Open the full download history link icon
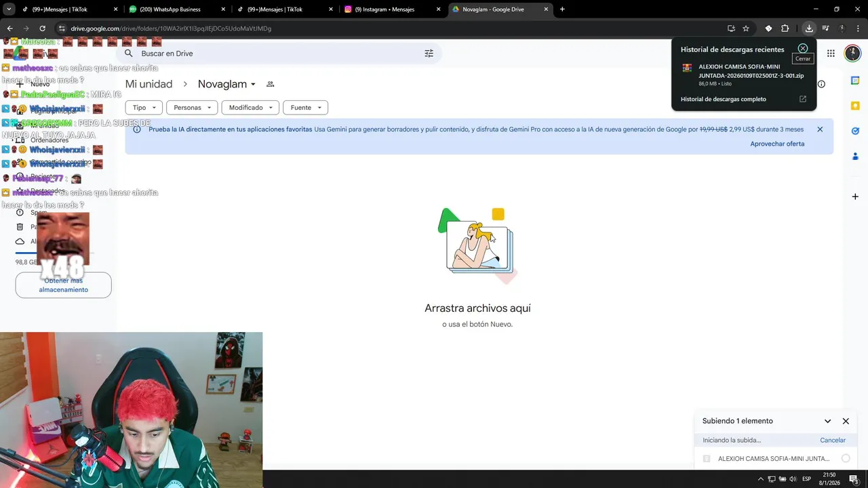 click(803, 99)
